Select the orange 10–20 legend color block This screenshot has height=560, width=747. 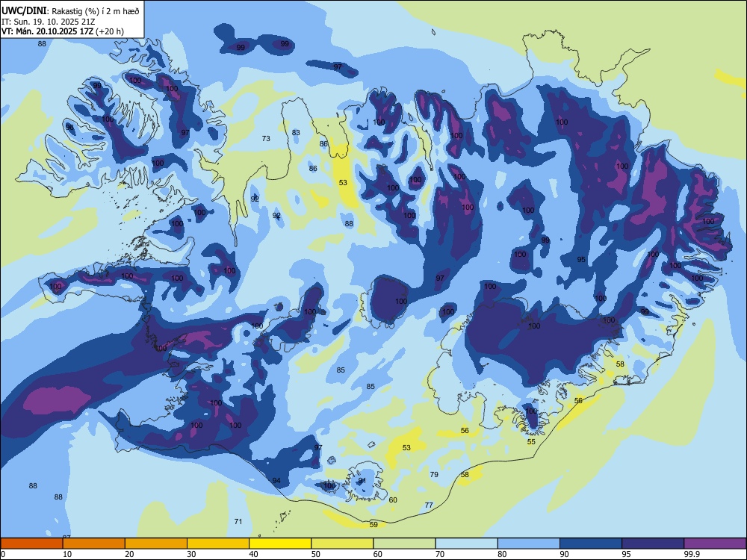94,543
